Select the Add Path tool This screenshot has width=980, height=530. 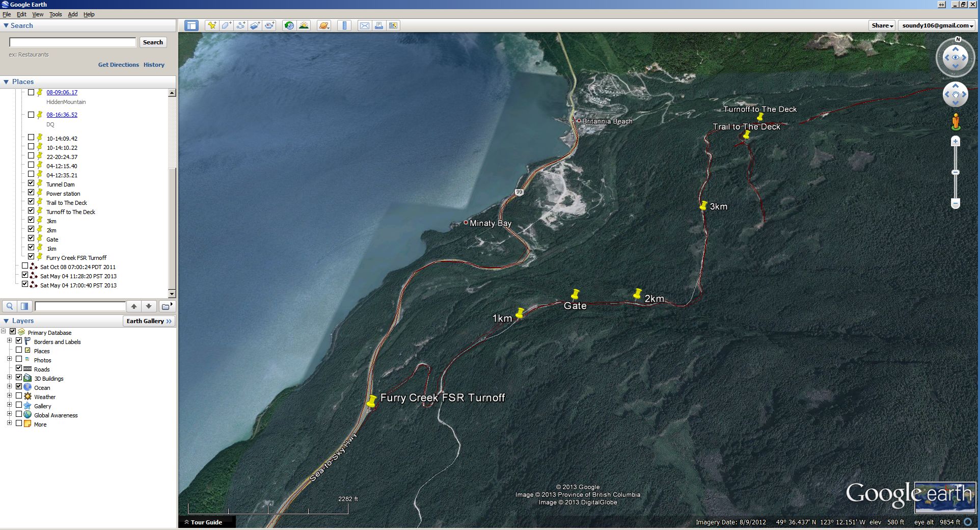[241, 25]
